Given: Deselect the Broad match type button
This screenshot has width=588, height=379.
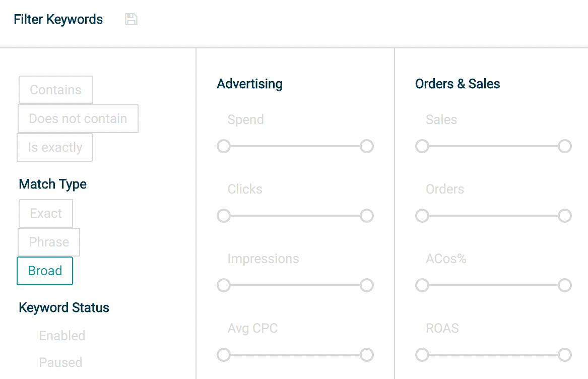Looking at the screenshot, I should pos(45,271).
